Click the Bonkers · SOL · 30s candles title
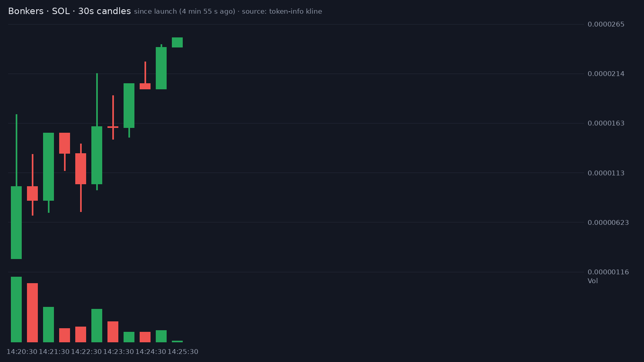This screenshot has width=644, height=362. coord(69,11)
